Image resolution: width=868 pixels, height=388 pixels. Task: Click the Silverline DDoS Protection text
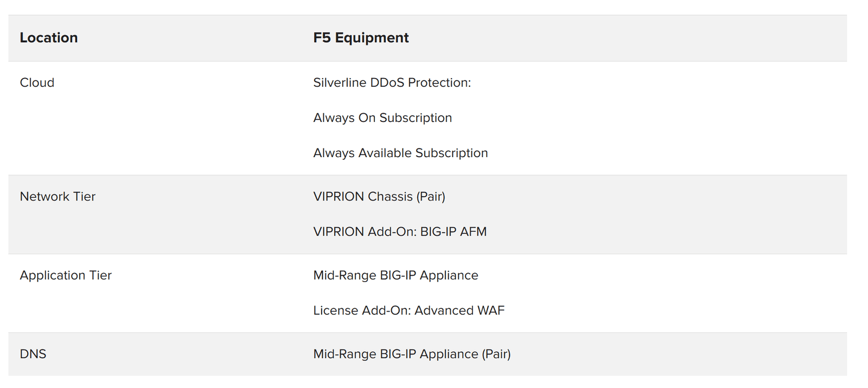pyautogui.click(x=392, y=83)
